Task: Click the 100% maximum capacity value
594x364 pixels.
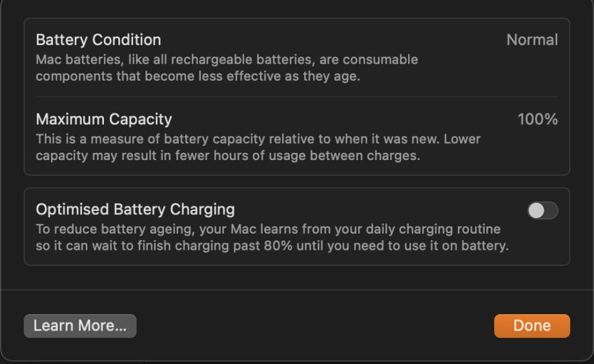Action: pyautogui.click(x=537, y=119)
